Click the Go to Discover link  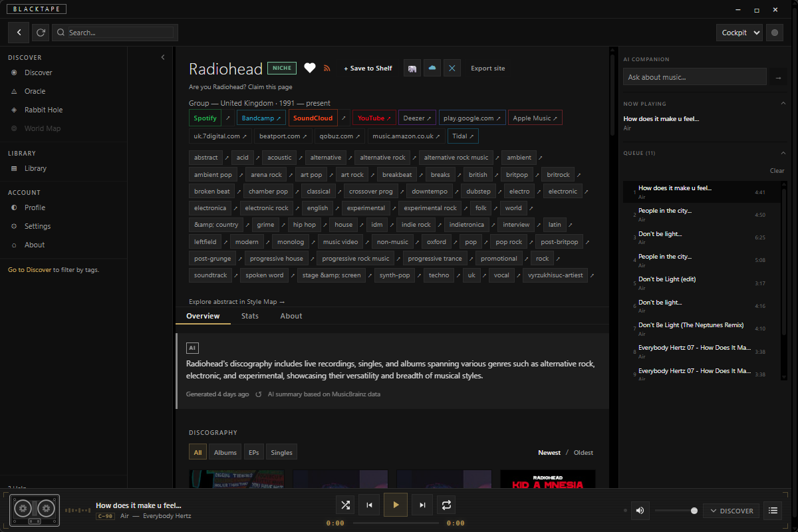[x=29, y=270]
